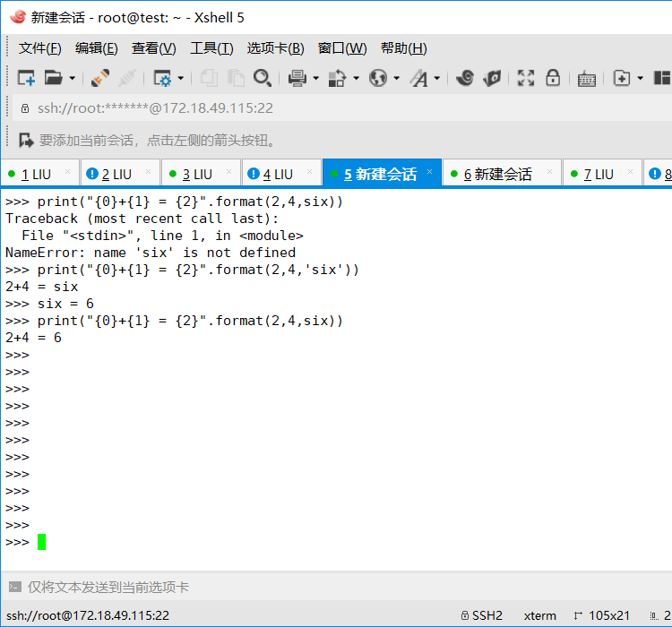Open the 编辑(E) menu
Image resolution: width=672 pixels, height=627 pixels.
pos(97,48)
